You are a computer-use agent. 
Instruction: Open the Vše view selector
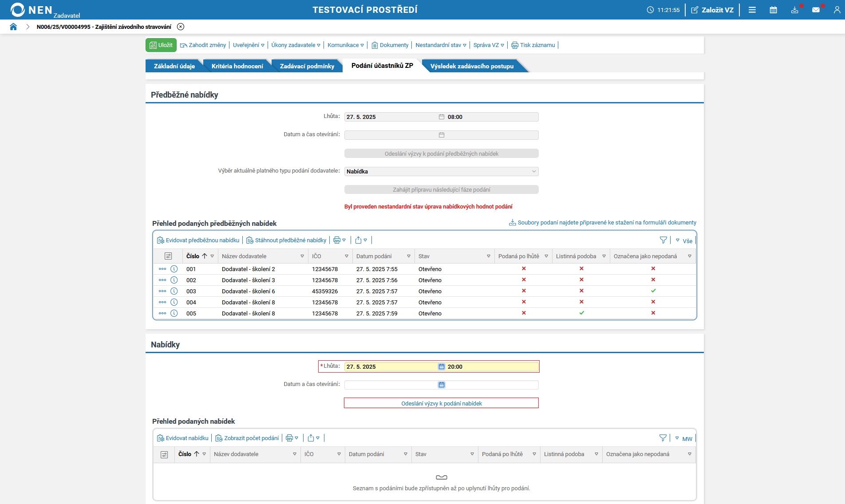tap(684, 241)
